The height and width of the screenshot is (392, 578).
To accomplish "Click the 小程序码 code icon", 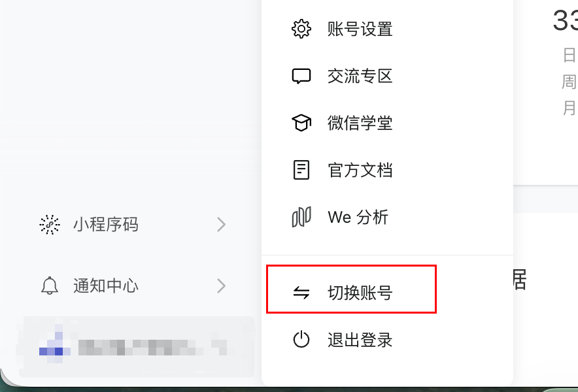I will click(x=50, y=224).
